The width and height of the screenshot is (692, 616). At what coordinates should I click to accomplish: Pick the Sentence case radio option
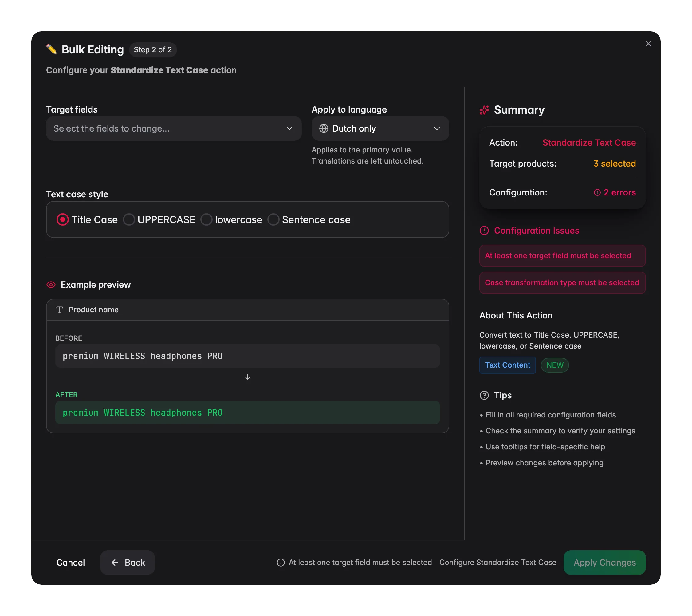click(x=273, y=220)
